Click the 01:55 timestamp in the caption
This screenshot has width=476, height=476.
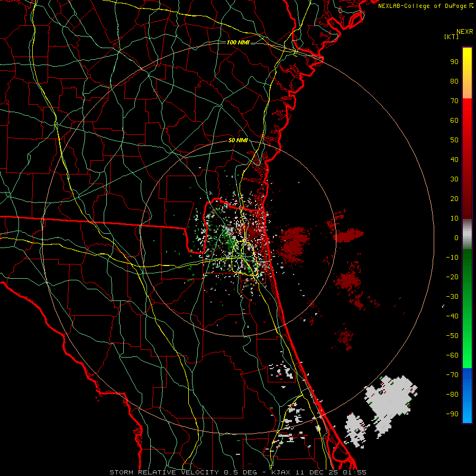coord(354,472)
